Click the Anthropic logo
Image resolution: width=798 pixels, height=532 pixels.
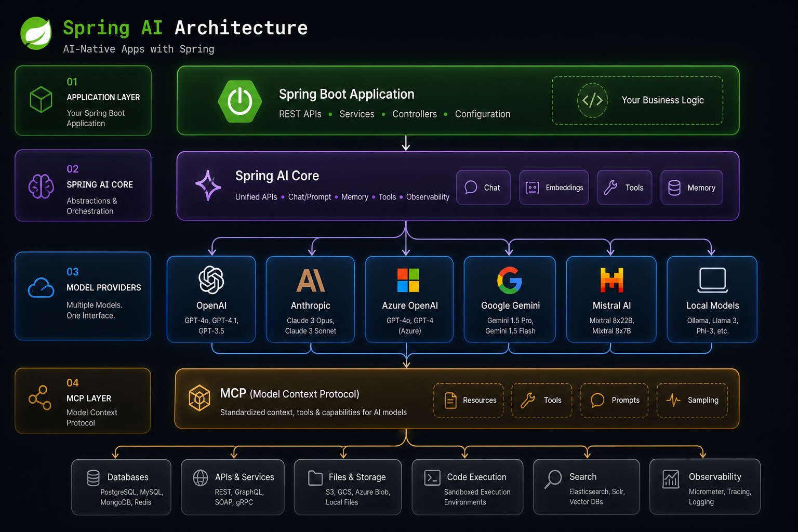(x=311, y=281)
